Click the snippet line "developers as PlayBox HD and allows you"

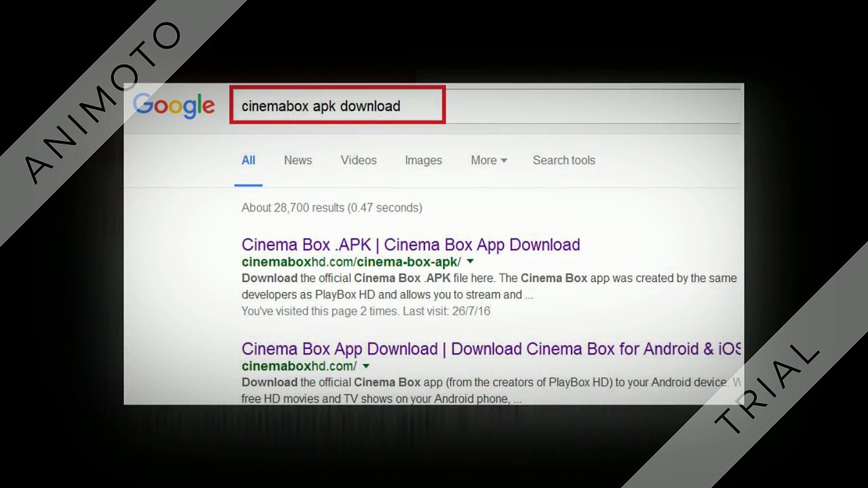click(x=387, y=295)
